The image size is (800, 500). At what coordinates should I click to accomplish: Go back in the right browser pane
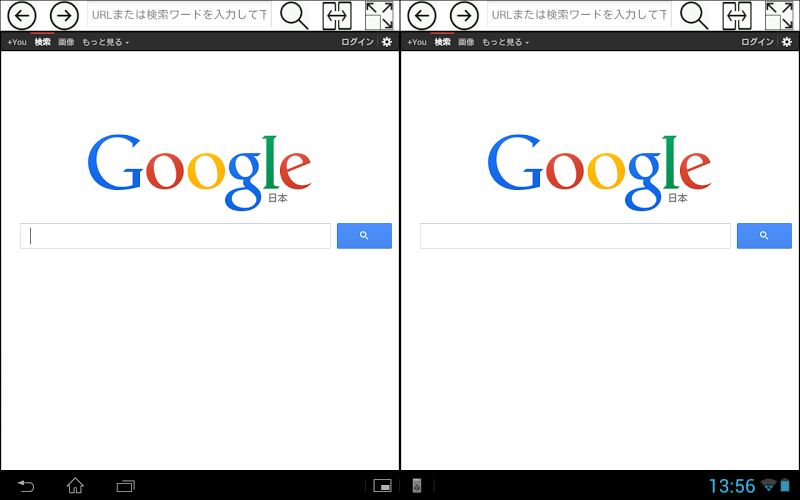point(421,15)
